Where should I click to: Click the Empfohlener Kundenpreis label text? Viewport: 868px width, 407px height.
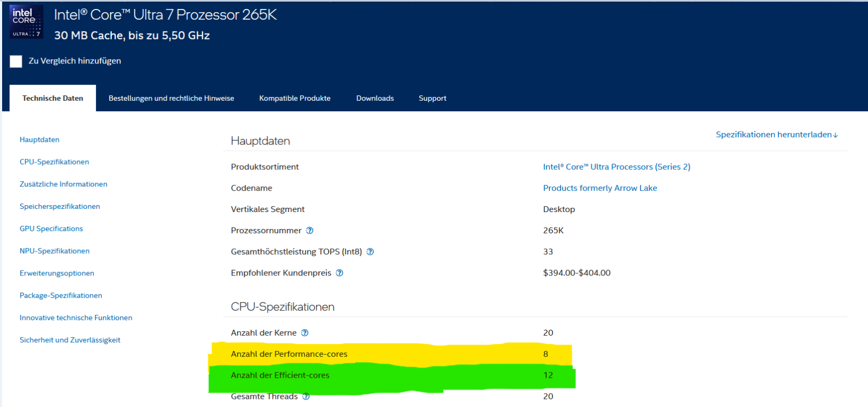281,273
